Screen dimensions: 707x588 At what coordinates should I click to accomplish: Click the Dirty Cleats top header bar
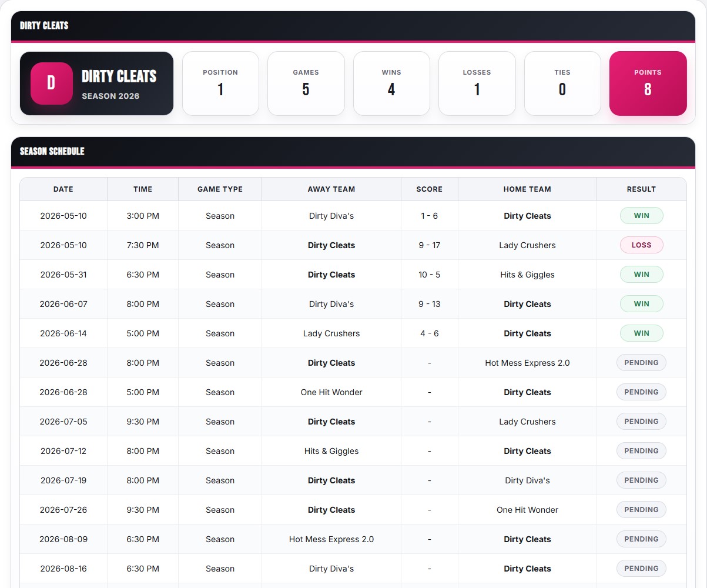353,26
